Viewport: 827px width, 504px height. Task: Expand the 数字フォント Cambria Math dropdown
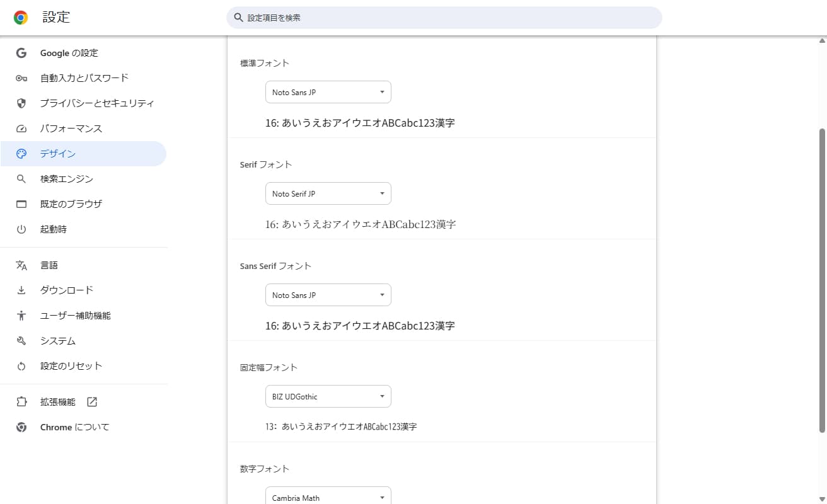coord(328,496)
